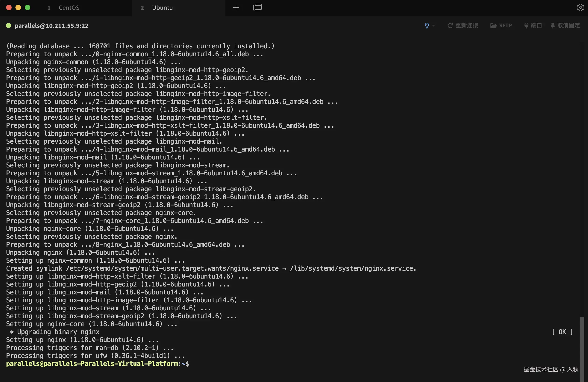Click the blue lightbulb hints icon

[x=427, y=26]
